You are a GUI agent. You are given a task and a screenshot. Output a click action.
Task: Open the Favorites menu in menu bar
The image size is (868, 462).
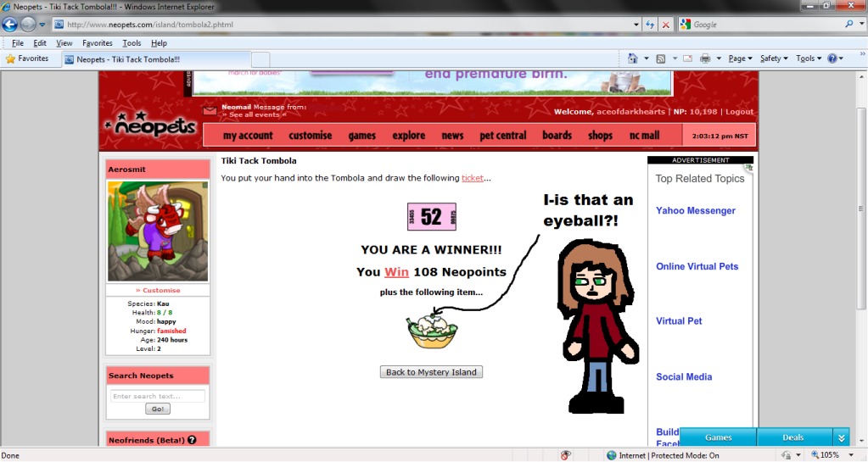click(x=98, y=42)
